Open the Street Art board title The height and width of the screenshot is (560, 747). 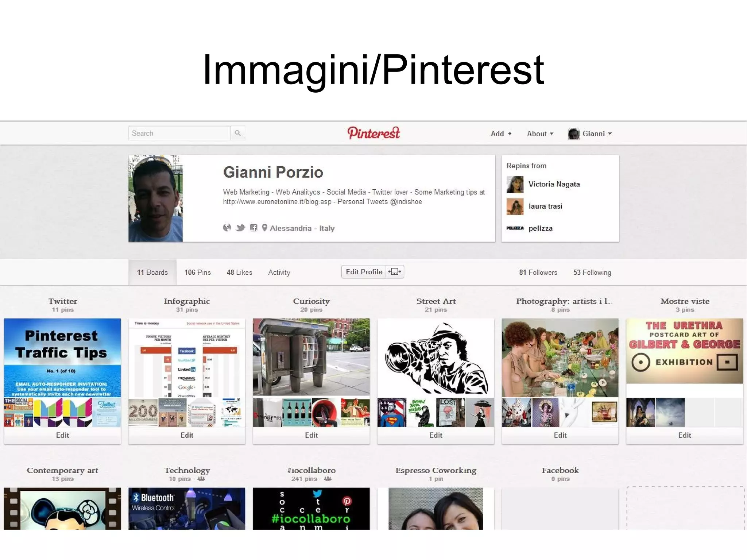[x=436, y=301]
